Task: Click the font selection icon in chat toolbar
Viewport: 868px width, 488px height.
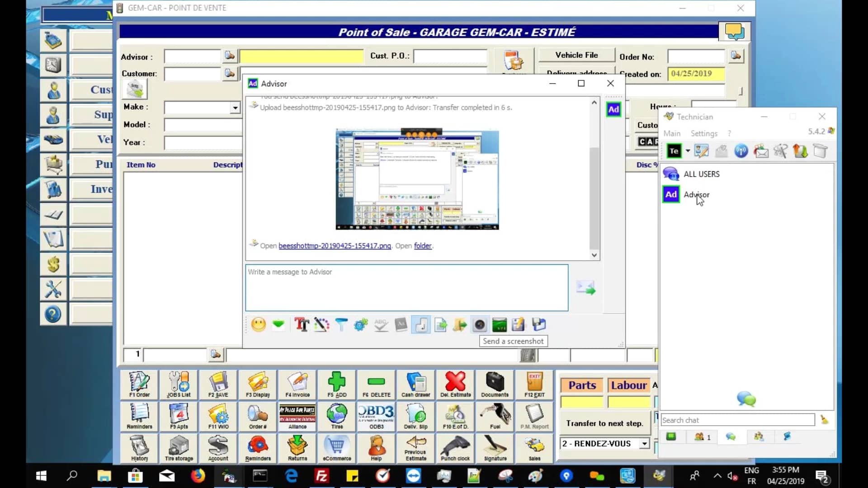Action: (301, 324)
